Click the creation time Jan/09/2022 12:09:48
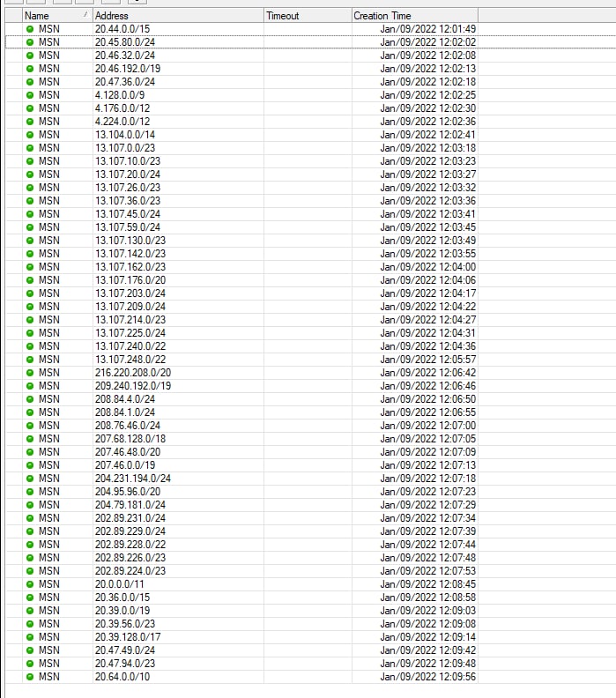616x698 pixels. (428, 664)
